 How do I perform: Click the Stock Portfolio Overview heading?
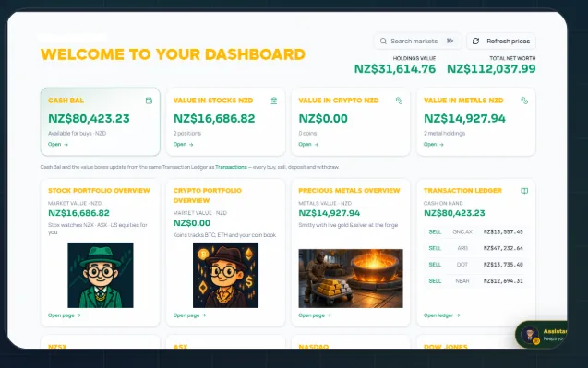(99, 190)
